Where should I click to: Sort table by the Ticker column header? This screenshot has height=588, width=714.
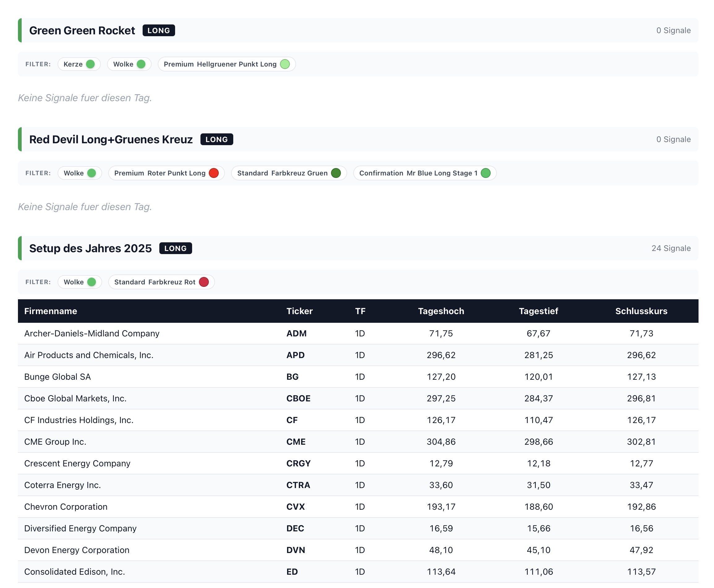[x=299, y=311]
